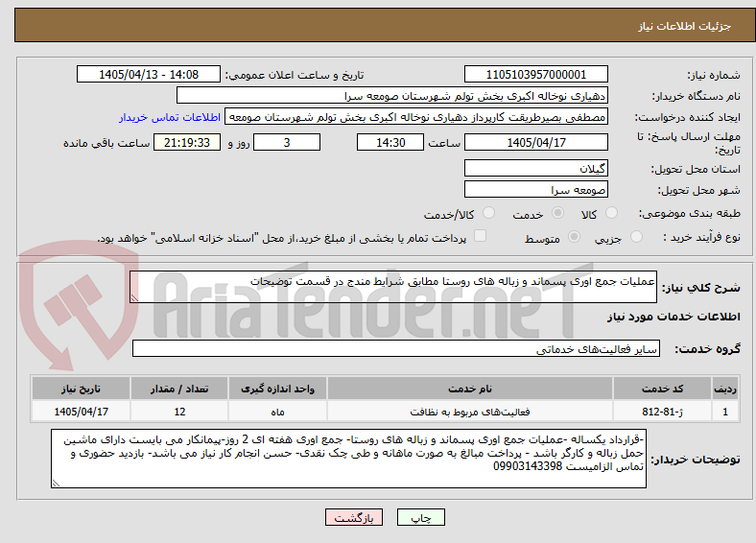Click the resize handle of description textarea

pyautogui.click(x=134, y=298)
